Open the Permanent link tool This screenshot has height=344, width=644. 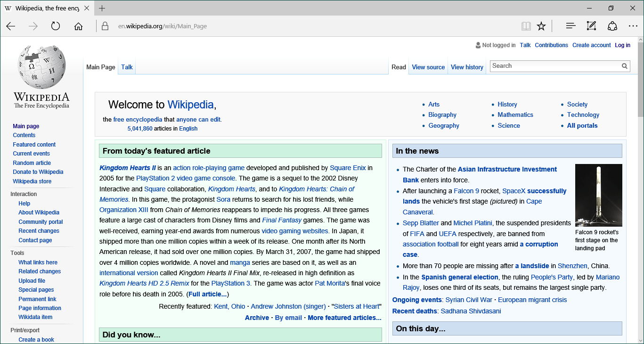38,299
